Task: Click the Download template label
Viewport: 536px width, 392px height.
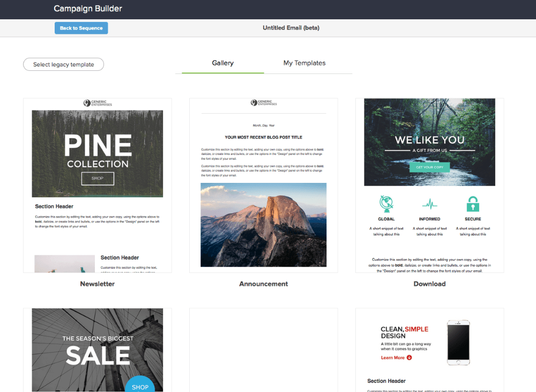Action: point(430,284)
